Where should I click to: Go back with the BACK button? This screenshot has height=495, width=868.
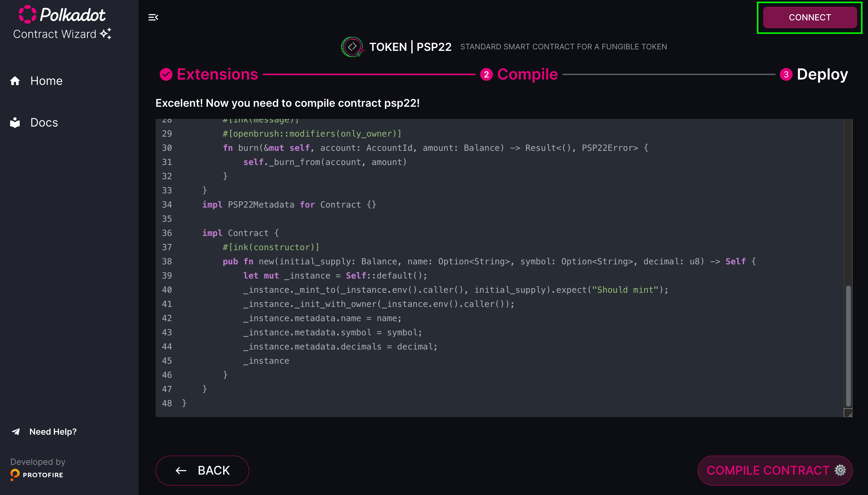(202, 470)
